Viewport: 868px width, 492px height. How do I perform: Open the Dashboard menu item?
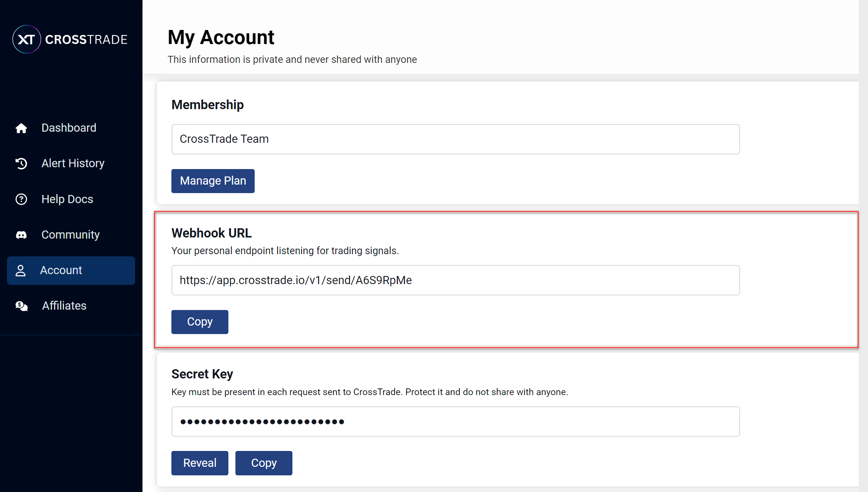(x=69, y=128)
